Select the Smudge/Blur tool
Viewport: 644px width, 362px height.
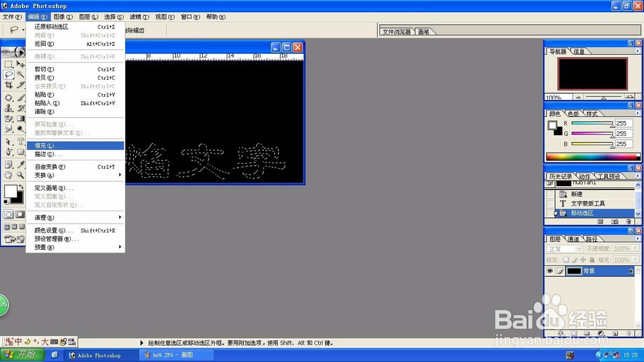tap(8, 129)
